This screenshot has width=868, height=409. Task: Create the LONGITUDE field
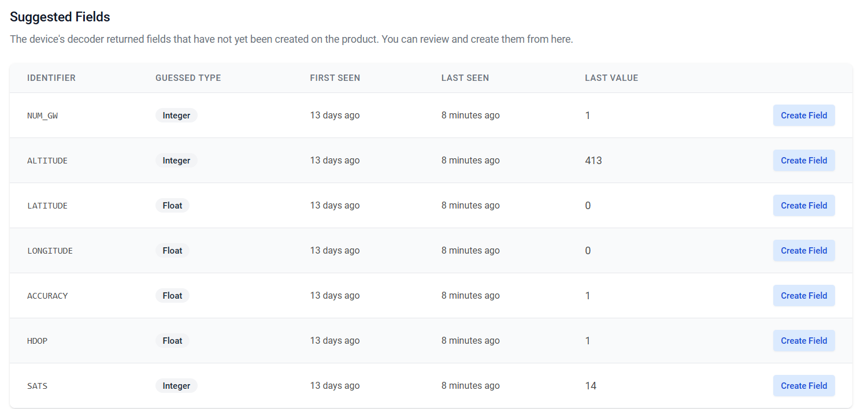803,251
